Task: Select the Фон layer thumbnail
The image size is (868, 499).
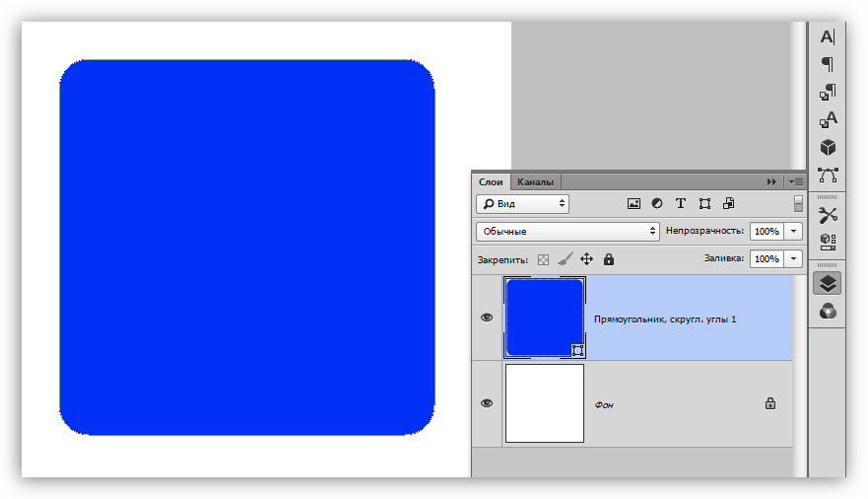Action: click(545, 403)
